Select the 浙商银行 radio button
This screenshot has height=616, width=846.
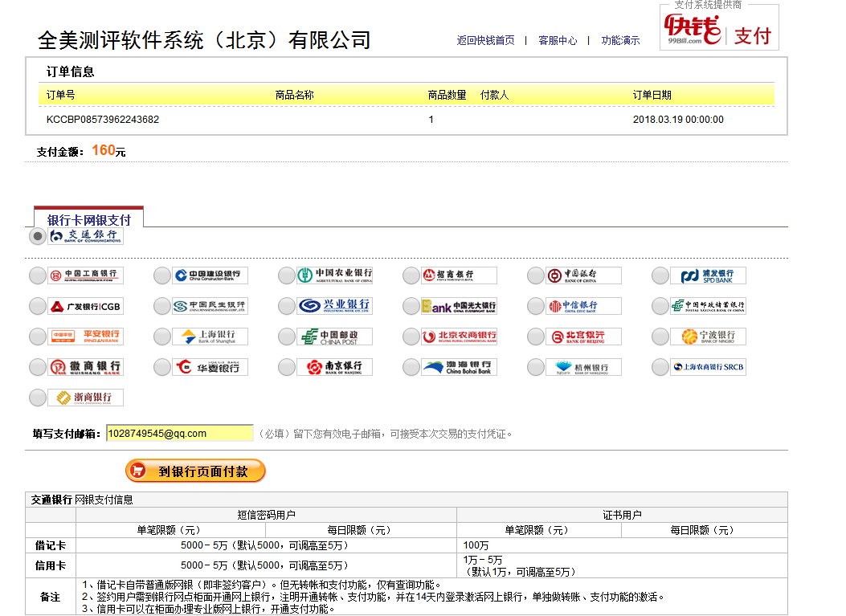pyautogui.click(x=37, y=398)
